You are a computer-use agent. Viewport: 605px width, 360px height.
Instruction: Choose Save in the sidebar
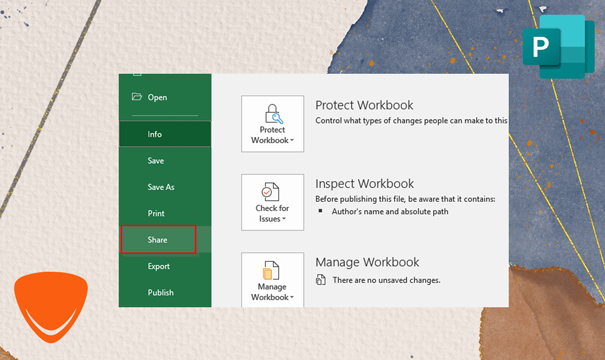click(x=165, y=161)
